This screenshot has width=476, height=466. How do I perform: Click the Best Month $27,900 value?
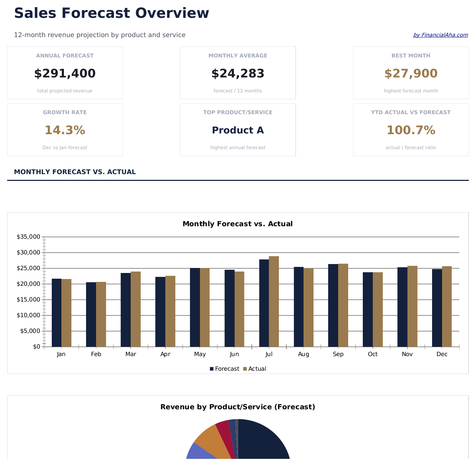click(411, 73)
